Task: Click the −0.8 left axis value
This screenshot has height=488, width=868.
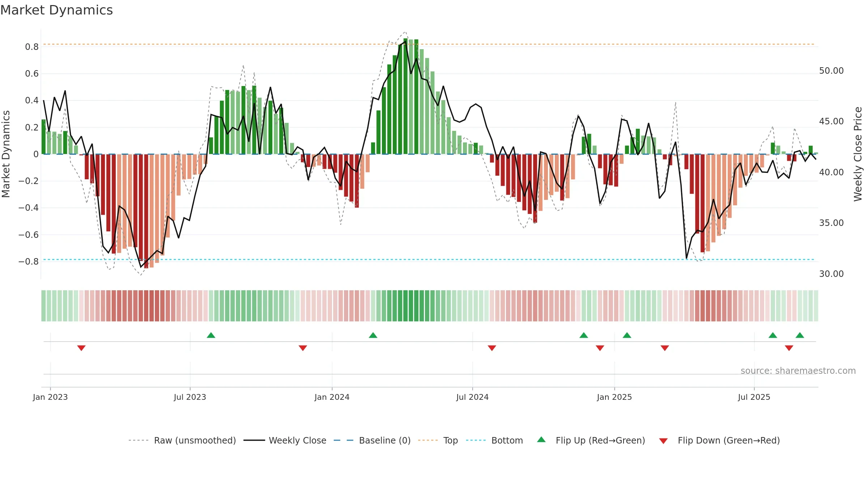Action: (28, 261)
